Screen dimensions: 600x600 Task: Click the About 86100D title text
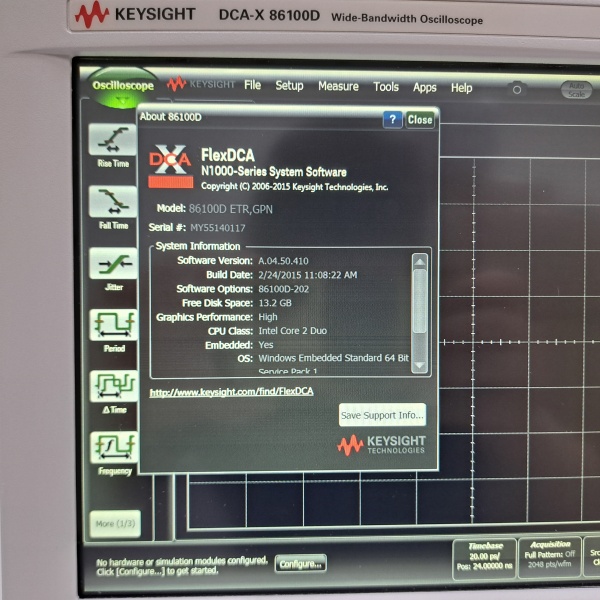pos(170,117)
